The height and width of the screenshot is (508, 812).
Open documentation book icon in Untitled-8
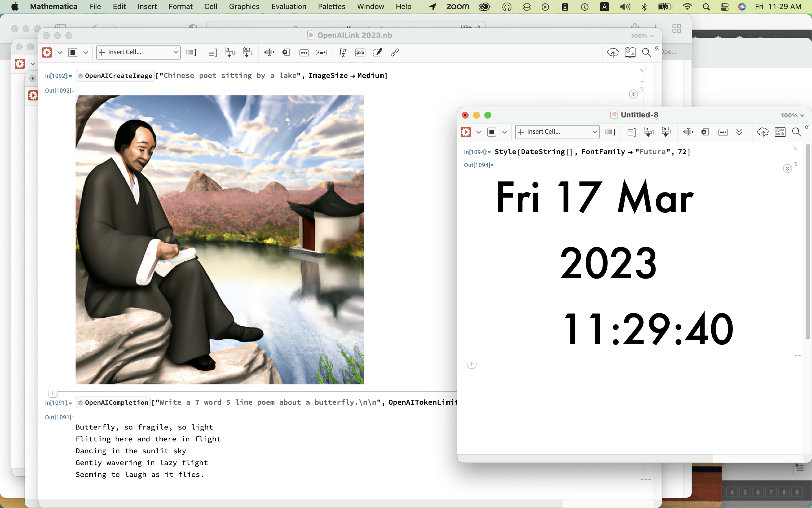[x=780, y=132]
